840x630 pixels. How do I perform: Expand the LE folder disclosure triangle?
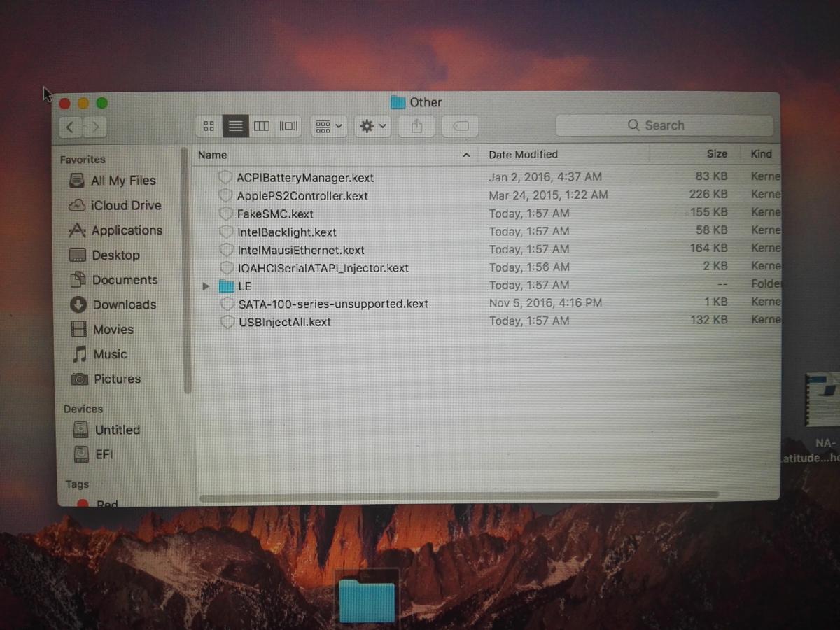(x=206, y=286)
